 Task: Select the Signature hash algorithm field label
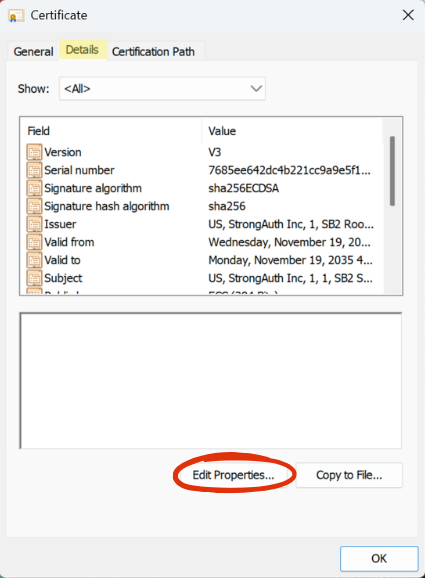pyautogui.click(x=107, y=206)
